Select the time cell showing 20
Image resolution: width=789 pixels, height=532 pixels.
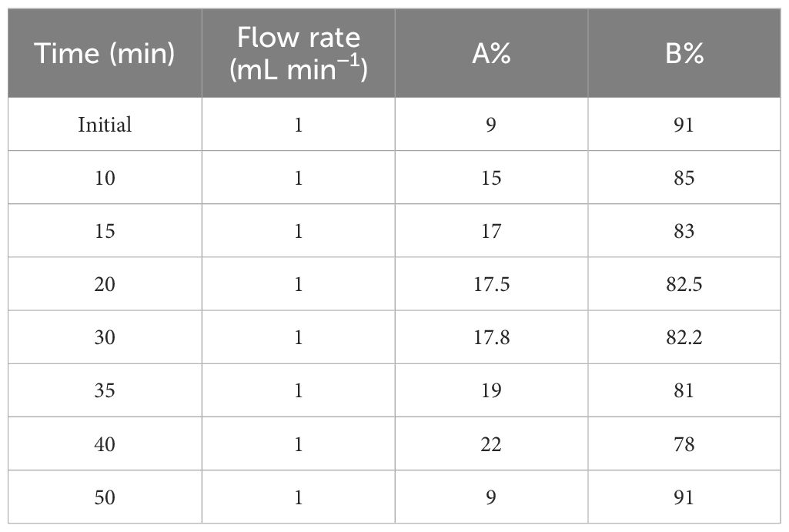[x=105, y=284]
